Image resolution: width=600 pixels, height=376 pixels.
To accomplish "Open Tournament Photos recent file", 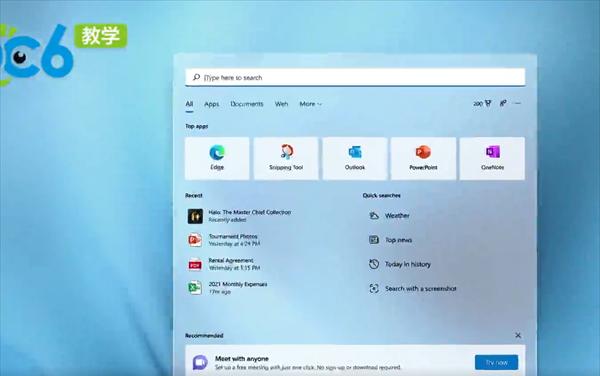I will pyautogui.click(x=234, y=240).
